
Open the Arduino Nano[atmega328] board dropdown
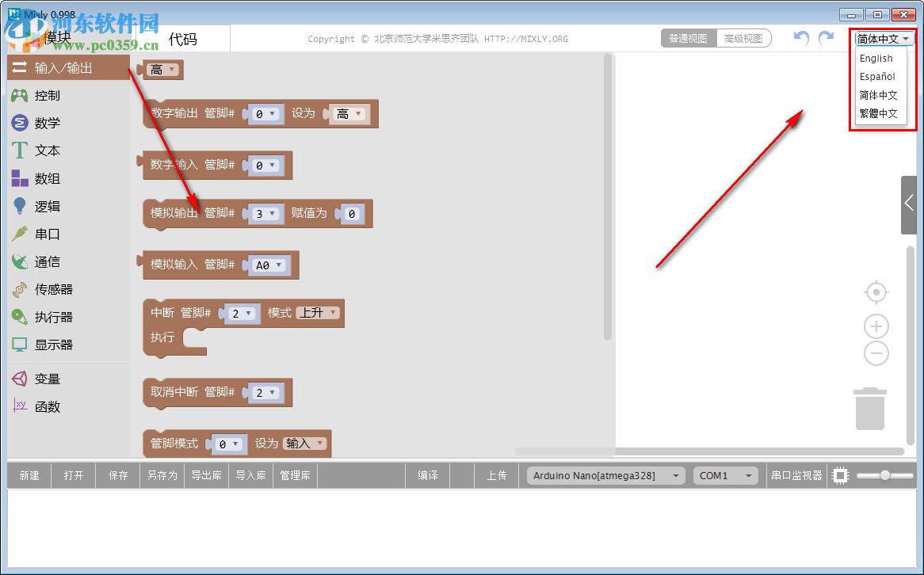click(604, 475)
